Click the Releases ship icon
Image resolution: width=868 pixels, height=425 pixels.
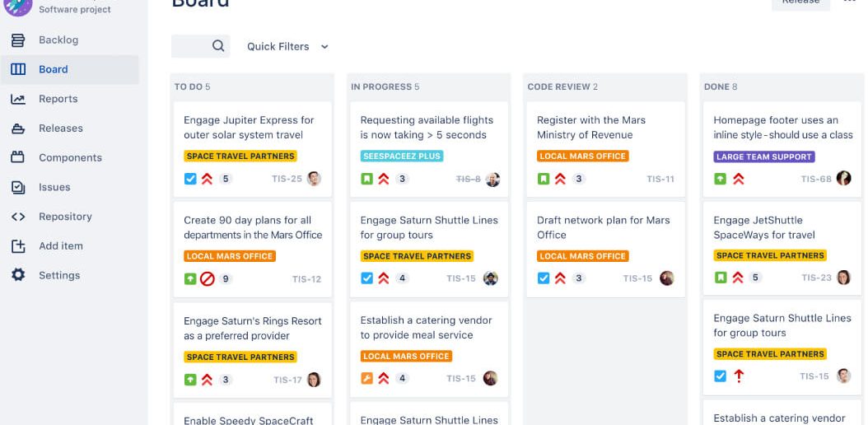pos(18,128)
